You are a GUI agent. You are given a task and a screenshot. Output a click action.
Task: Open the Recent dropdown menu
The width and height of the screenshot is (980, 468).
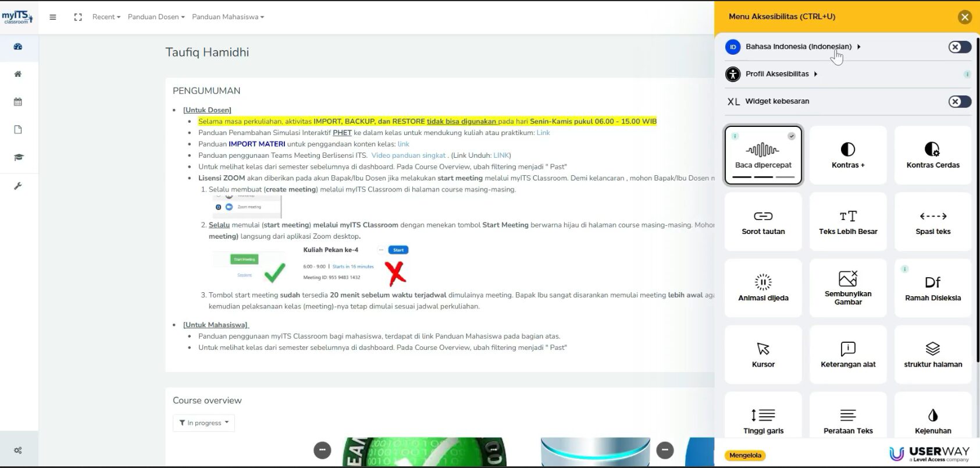coord(106,17)
